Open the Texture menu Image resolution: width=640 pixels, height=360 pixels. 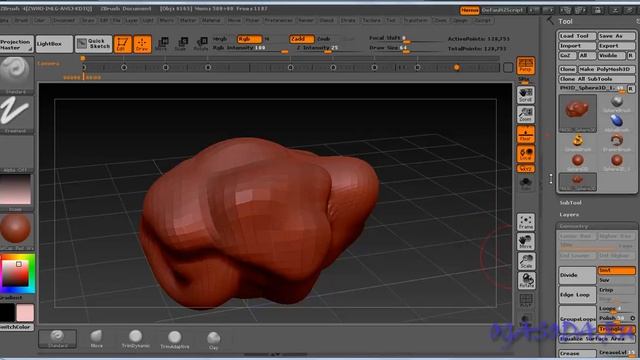pyautogui.click(x=371, y=20)
